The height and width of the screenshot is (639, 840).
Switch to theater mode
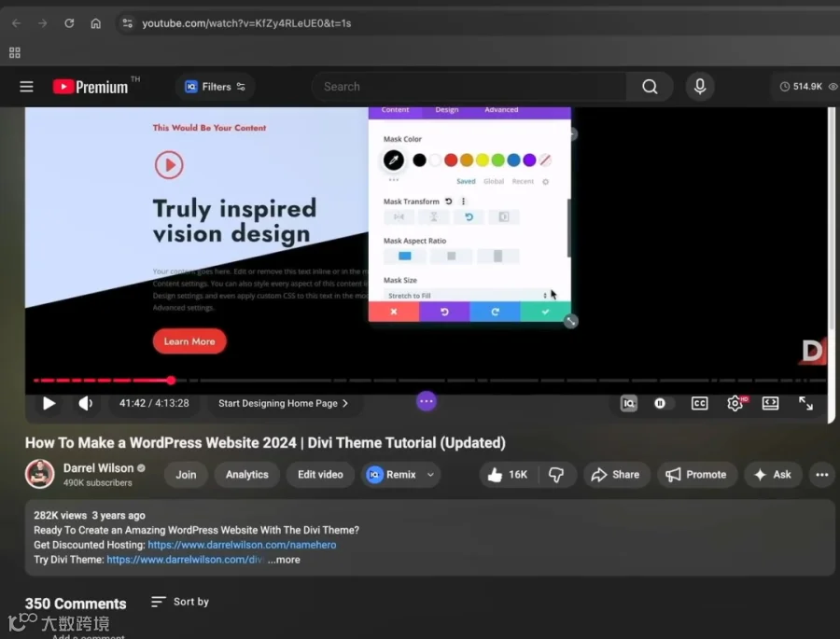point(770,403)
